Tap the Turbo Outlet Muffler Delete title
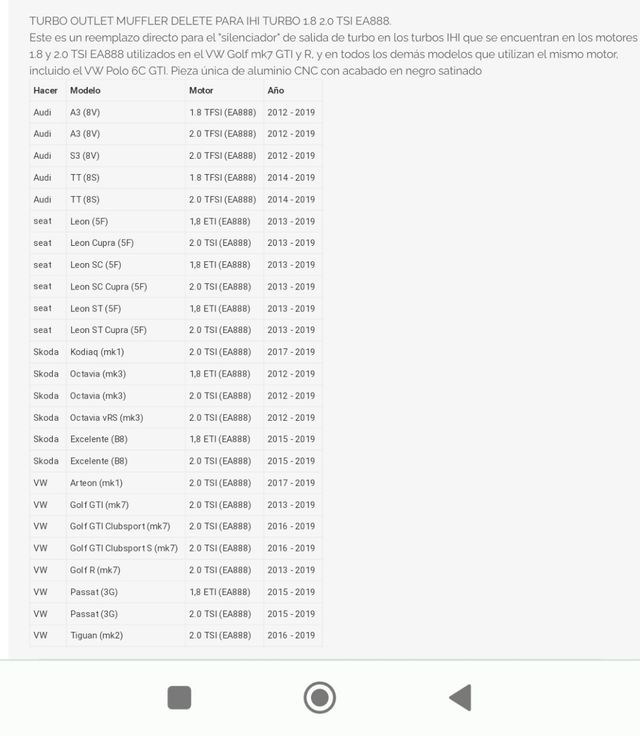Screen dimensions: 640x736 click(x=210, y=21)
